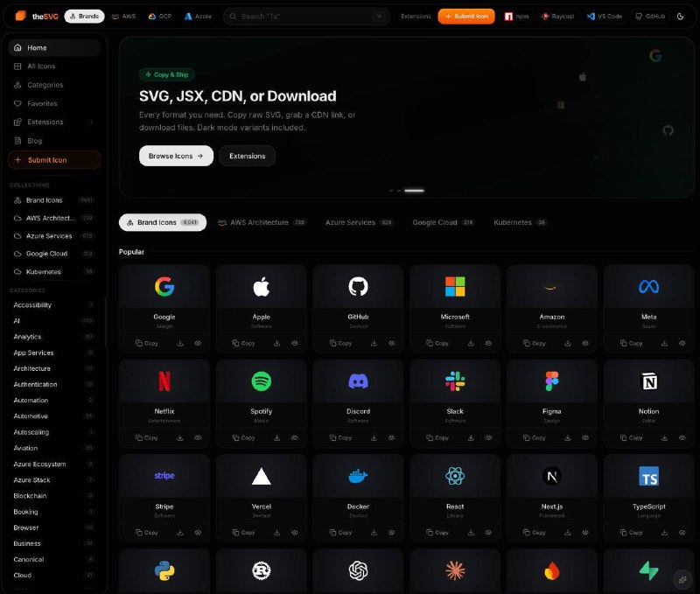Select the Next.js icon
This screenshot has width=700, height=594.
click(552, 476)
